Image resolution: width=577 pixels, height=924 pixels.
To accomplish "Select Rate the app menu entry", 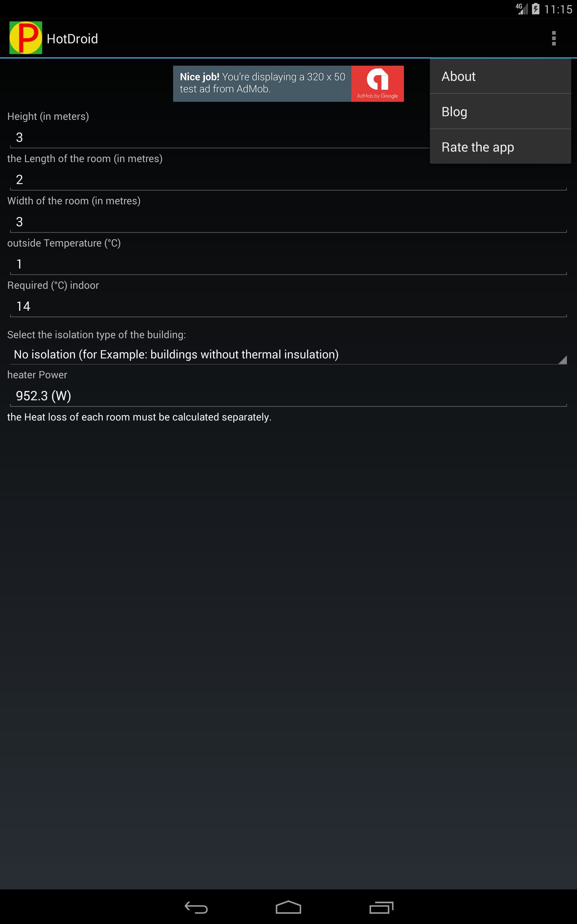I will 500,147.
